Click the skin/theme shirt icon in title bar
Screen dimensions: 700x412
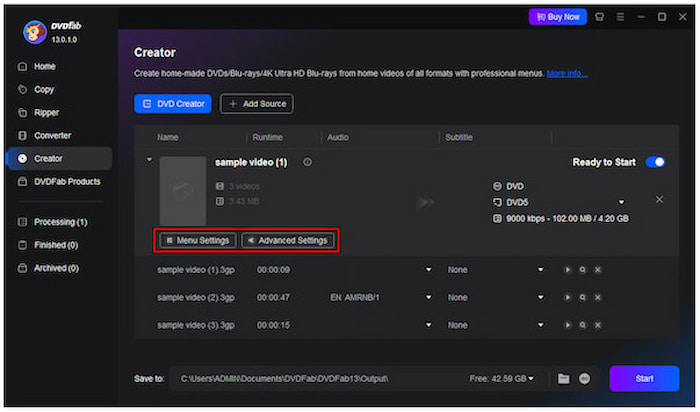pyautogui.click(x=599, y=17)
